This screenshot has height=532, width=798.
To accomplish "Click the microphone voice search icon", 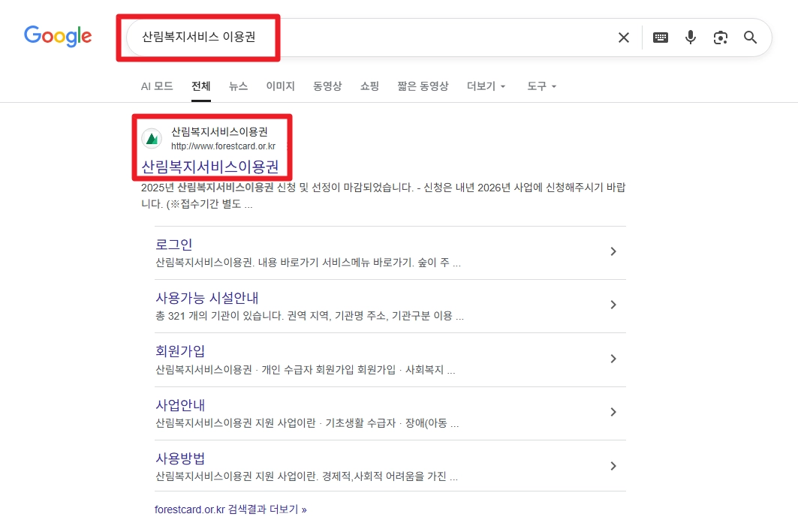I will coord(690,37).
